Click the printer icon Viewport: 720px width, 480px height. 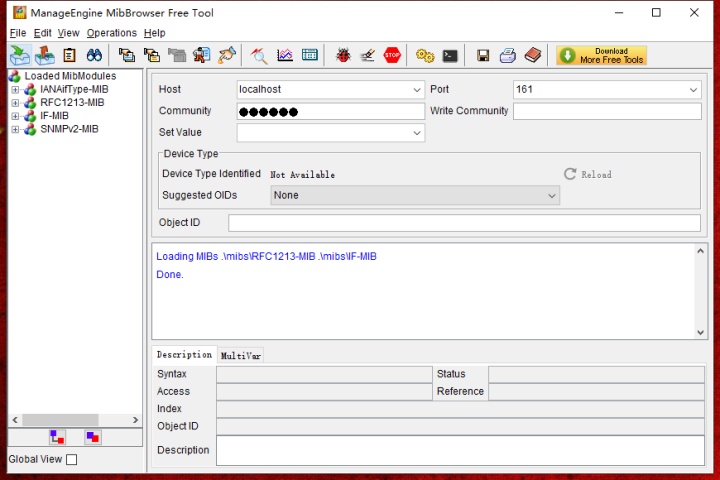pyautogui.click(x=508, y=56)
